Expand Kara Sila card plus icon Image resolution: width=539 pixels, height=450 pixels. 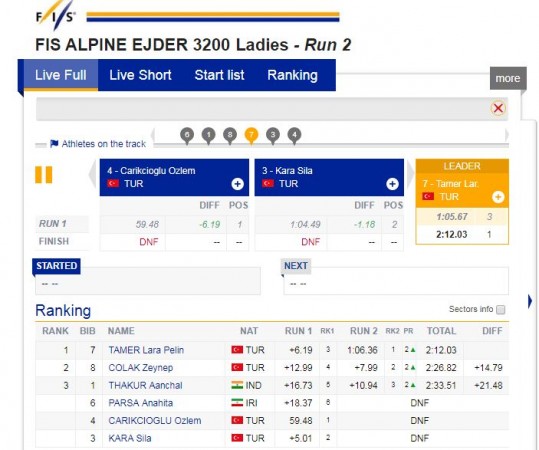click(x=392, y=184)
